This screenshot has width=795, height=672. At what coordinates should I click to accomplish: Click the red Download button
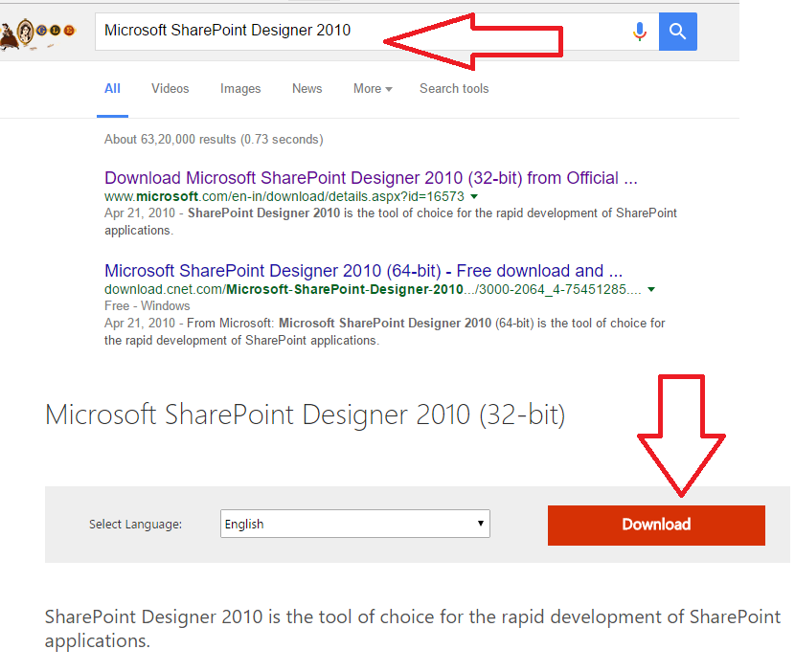point(656,525)
